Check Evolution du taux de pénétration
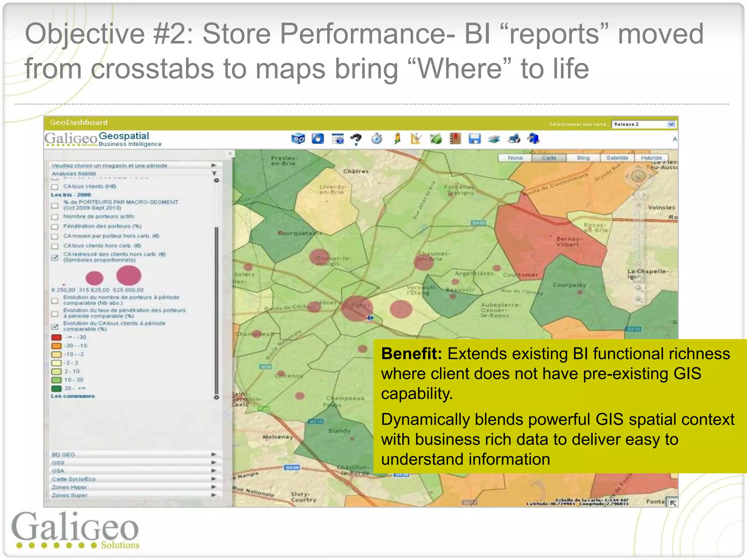 tap(55, 314)
